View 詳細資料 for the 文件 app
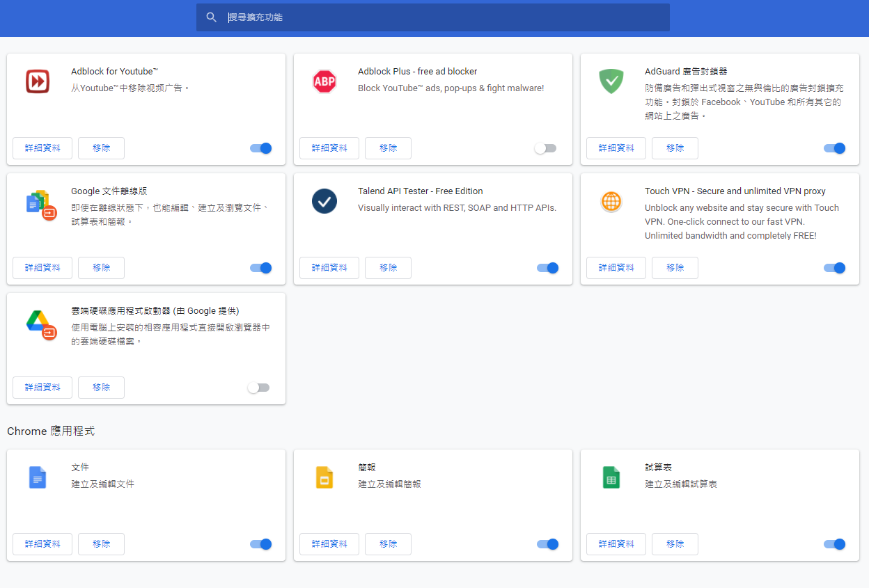The width and height of the screenshot is (869, 588). (x=42, y=544)
